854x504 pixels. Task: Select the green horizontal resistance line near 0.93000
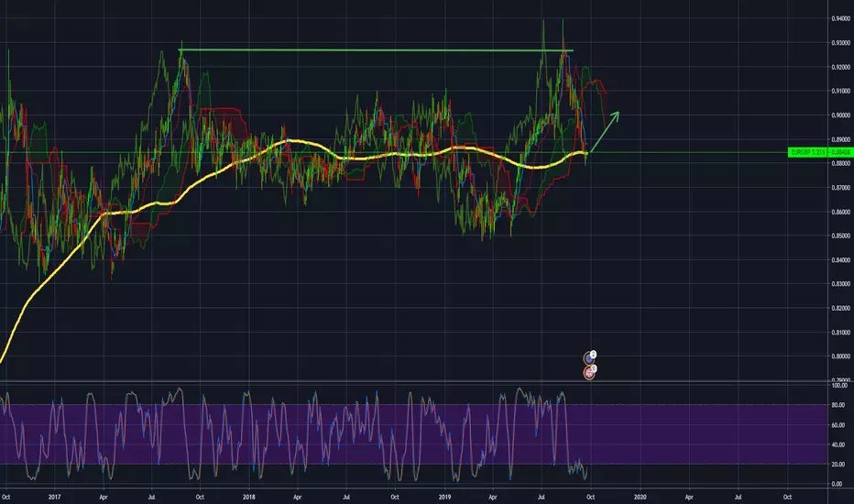[x=376, y=50]
